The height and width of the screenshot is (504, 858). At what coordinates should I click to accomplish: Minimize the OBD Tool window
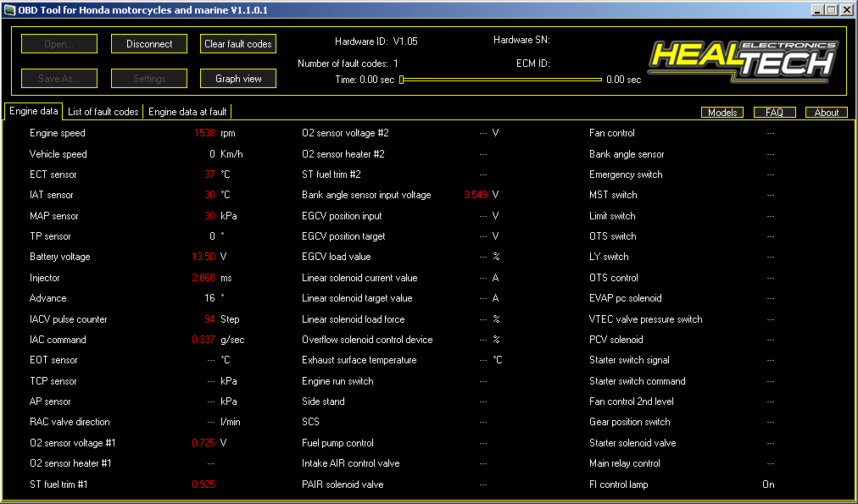point(816,9)
